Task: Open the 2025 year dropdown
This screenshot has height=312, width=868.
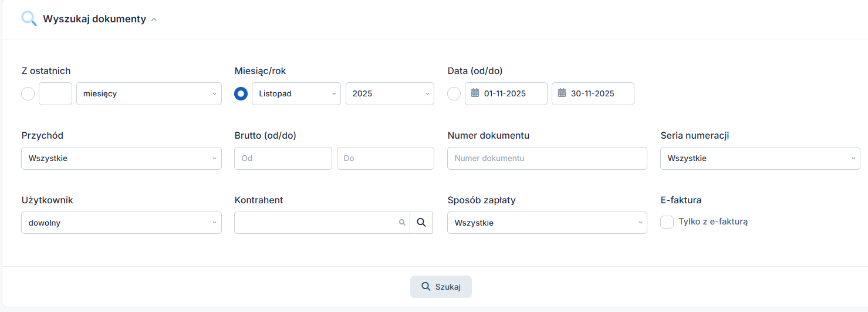Action: (x=390, y=94)
